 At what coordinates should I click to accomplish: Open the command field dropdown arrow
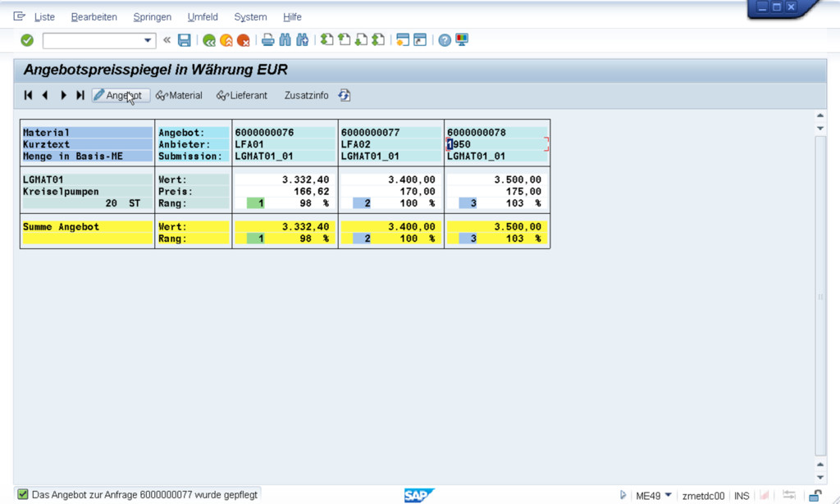(148, 41)
